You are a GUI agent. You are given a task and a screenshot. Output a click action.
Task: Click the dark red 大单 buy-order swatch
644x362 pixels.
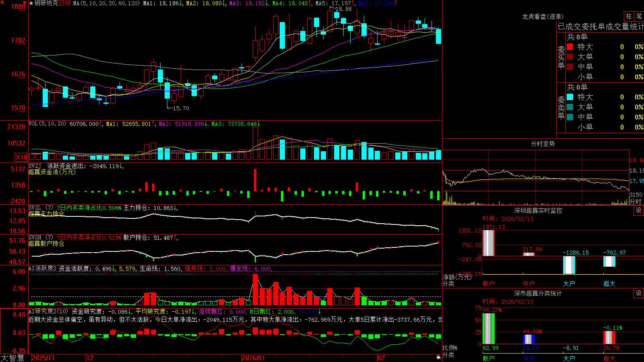[570, 57]
